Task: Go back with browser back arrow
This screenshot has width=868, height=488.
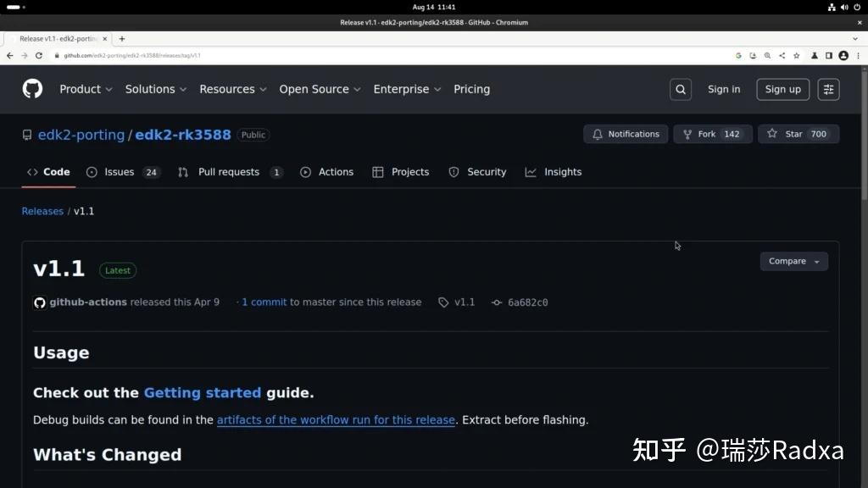Action: (x=10, y=55)
